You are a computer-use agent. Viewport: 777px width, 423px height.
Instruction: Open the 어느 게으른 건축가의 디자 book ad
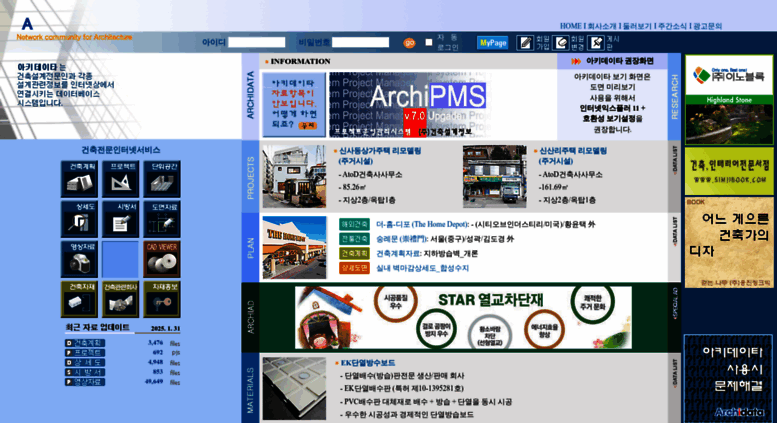[x=729, y=243]
